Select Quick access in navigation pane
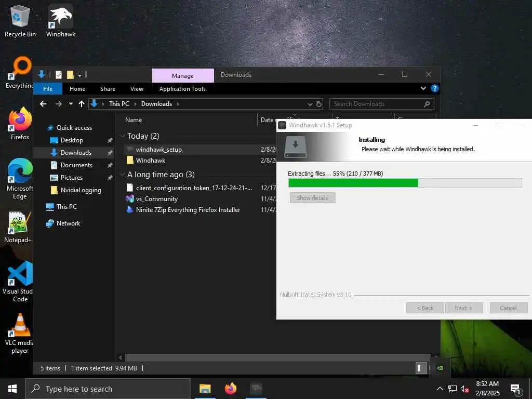 pyautogui.click(x=74, y=128)
